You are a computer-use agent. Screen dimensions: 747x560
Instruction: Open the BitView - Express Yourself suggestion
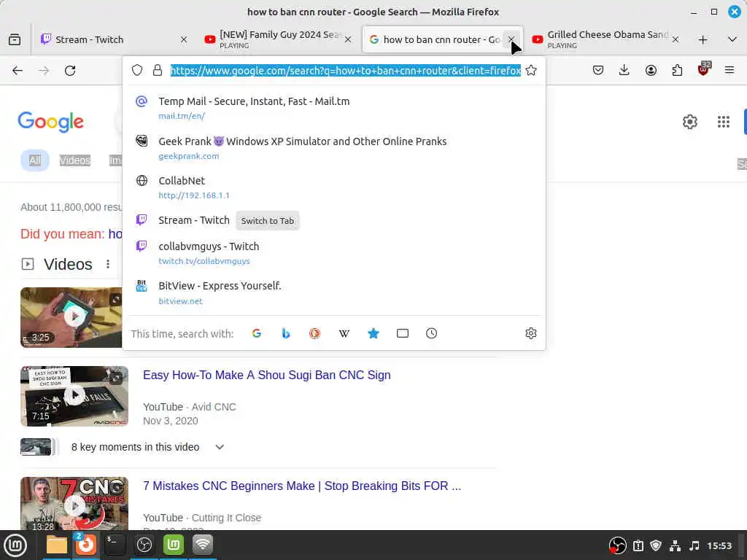point(333,293)
